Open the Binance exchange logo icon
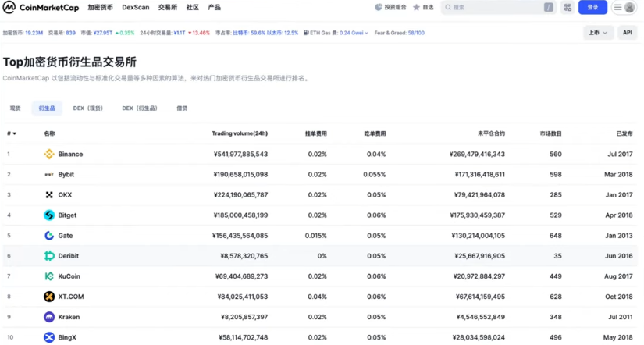Viewport: 644px width, 345px height. pyautogui.click(x=49, y=154)
